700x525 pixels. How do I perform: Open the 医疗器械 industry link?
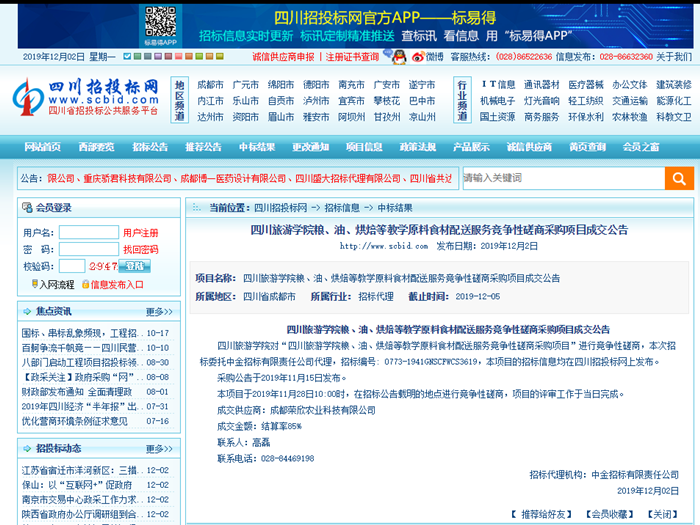586,85
